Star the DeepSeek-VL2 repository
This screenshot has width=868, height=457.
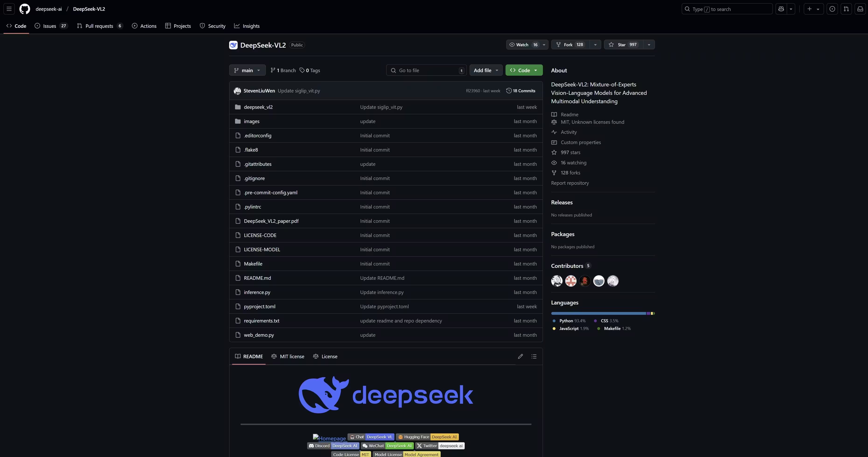(x=624, y=45)
